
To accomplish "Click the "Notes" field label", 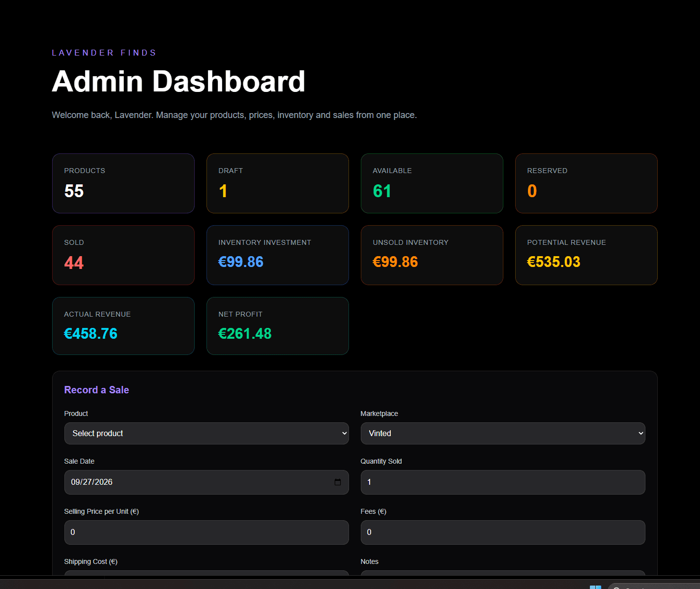I will point(370,561).
